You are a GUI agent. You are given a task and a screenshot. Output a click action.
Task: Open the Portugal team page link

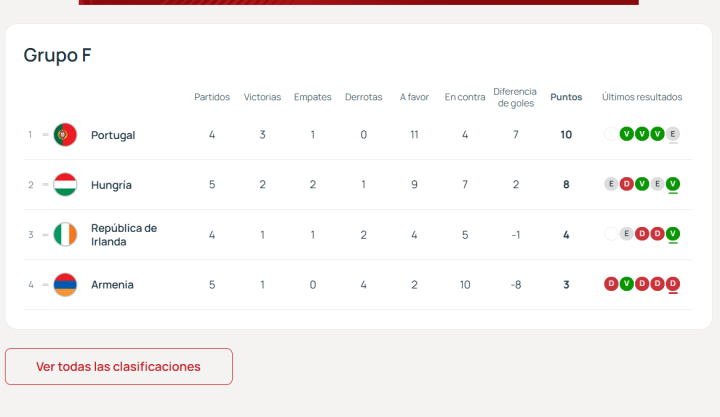tap(112, 135)
